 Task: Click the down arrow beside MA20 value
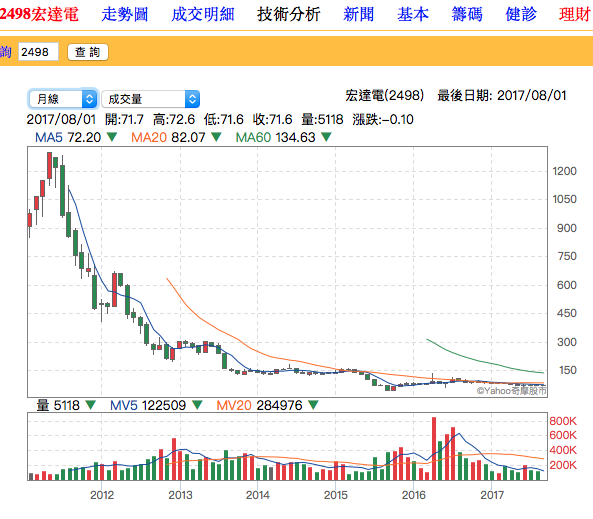tap(216, 137)
